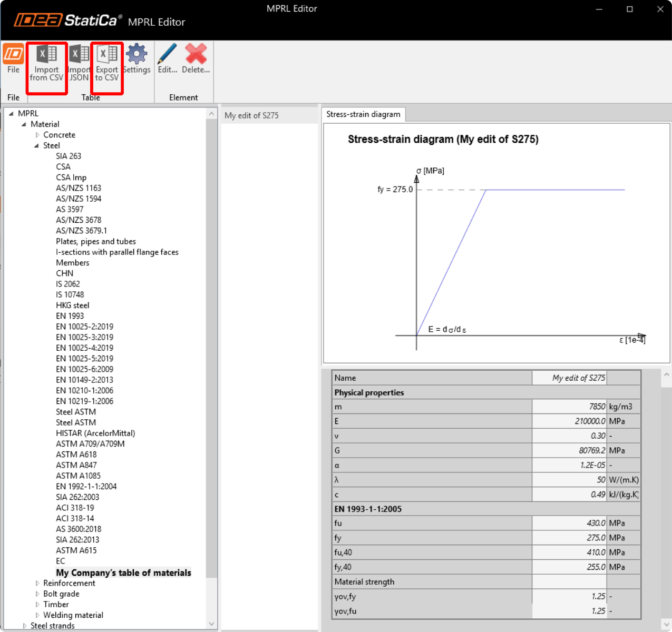672x632 pixels.
Task: Click Import JSON icon
Action: (x=79, y=54)
